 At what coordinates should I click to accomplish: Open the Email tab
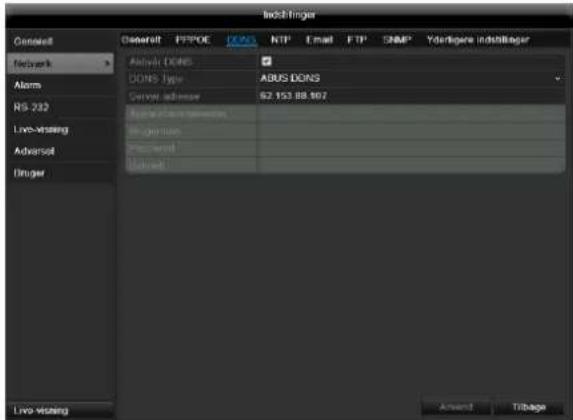tap(319, 40)
